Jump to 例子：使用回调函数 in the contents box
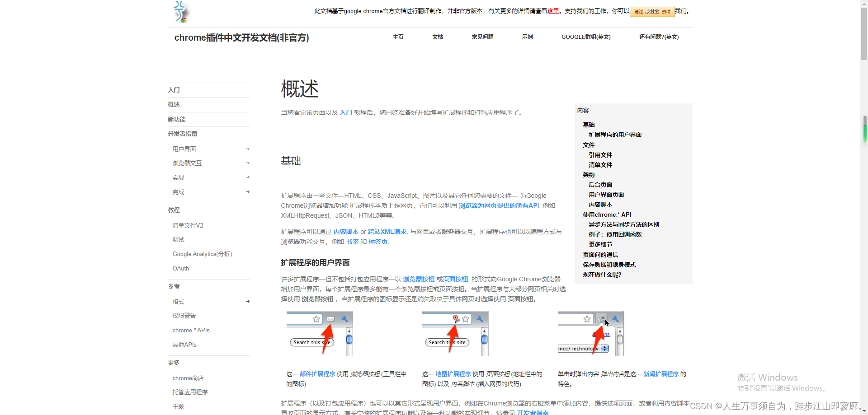 pos(615,234)
